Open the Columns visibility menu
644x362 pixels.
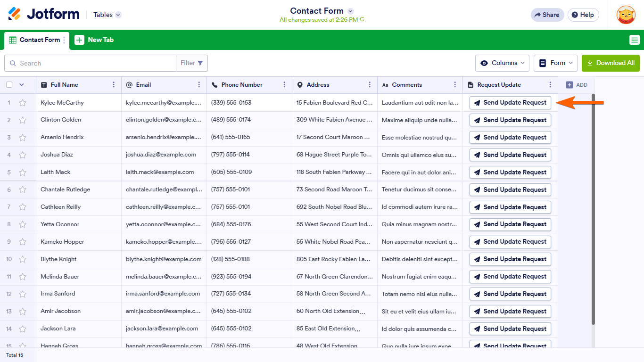(x=502, y=63)
